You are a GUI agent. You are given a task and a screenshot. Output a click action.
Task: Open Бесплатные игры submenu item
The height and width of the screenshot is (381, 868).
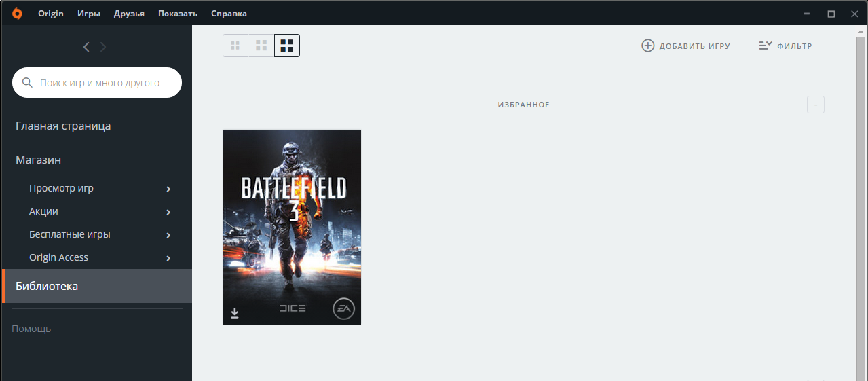click(x=70, y=234)
